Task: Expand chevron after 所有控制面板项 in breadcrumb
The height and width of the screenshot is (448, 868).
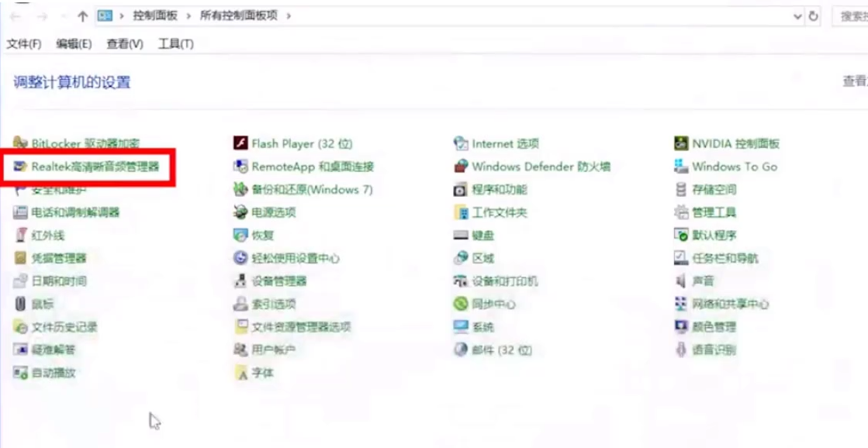Action: [288, 16]
